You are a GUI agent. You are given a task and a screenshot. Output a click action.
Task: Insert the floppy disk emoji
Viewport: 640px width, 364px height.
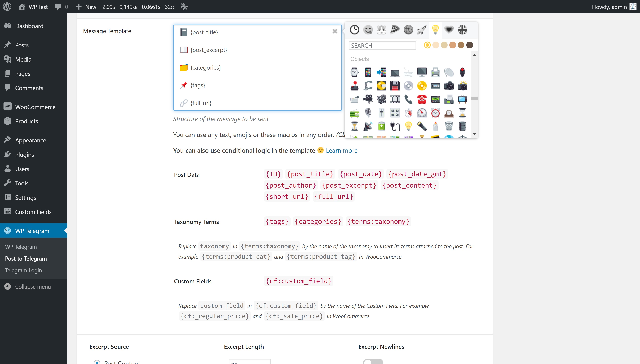(395, 86)
